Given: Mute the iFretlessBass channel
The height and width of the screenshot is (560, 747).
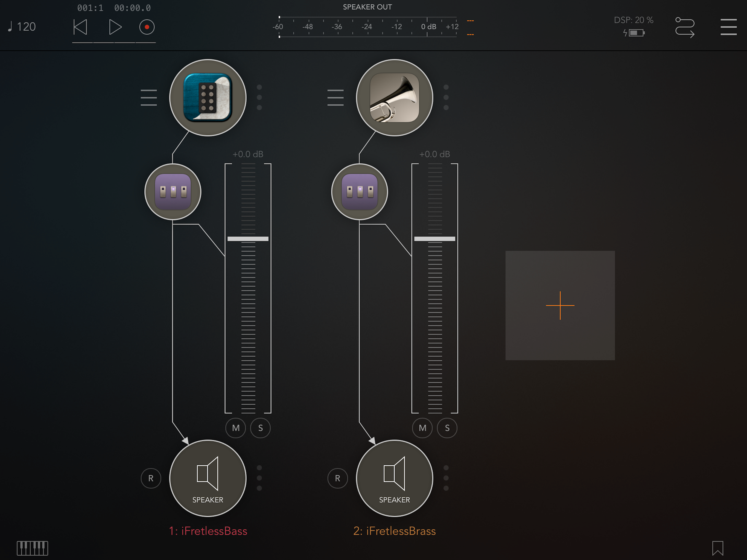Looking at the screenshot, I should tap(235, 428).
